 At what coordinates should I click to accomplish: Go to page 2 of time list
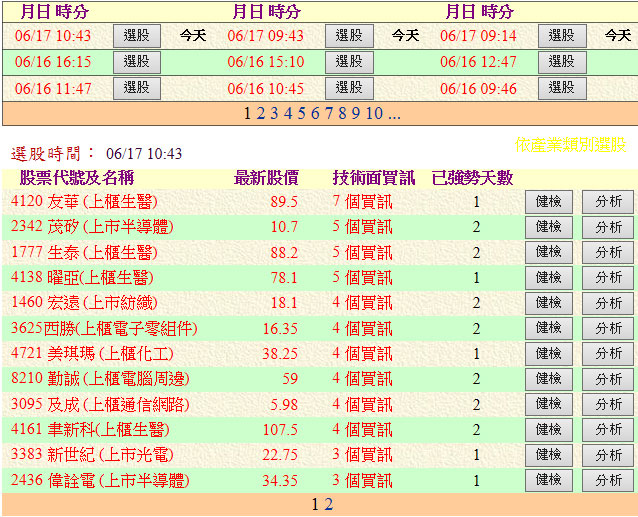pos(260,113)
